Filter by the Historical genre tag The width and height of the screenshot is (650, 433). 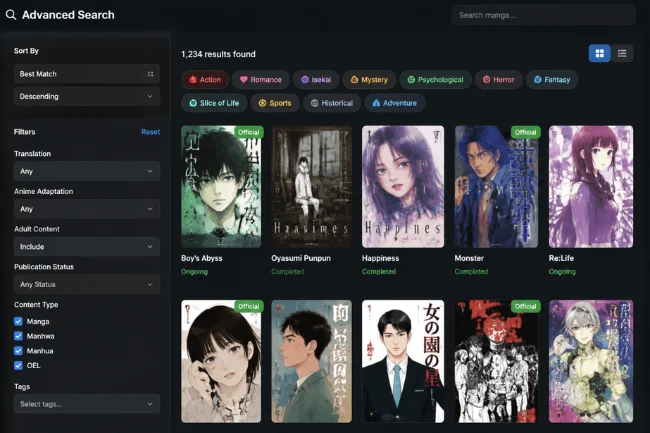332,103
